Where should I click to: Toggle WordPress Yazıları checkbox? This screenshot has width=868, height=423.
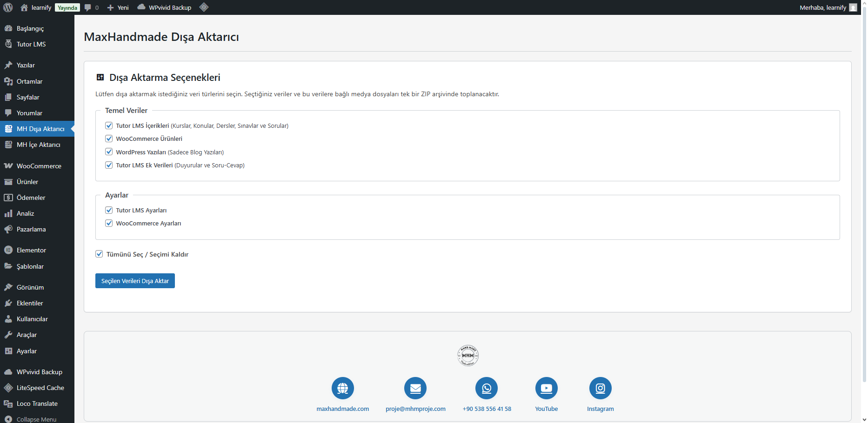pos(109,152)
